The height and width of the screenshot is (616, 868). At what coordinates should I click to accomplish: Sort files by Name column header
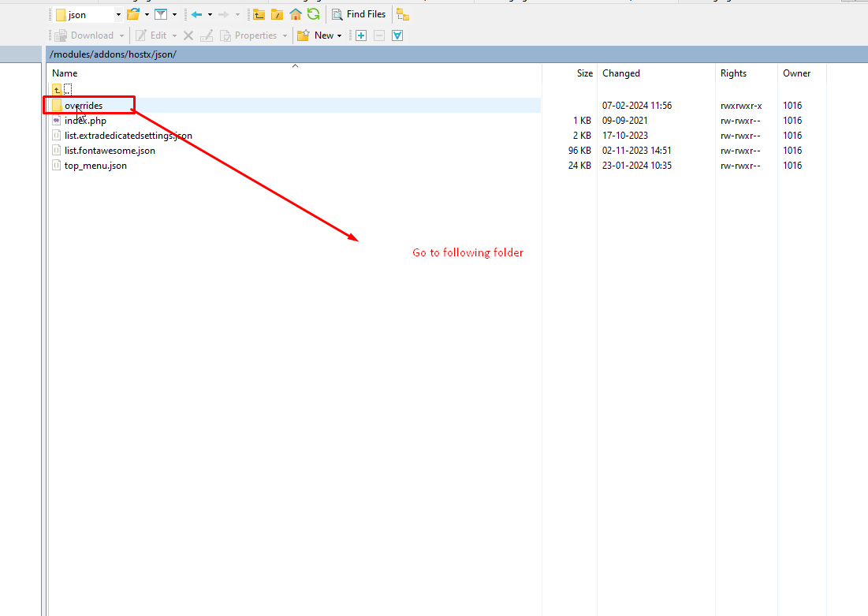coord(65,73)
